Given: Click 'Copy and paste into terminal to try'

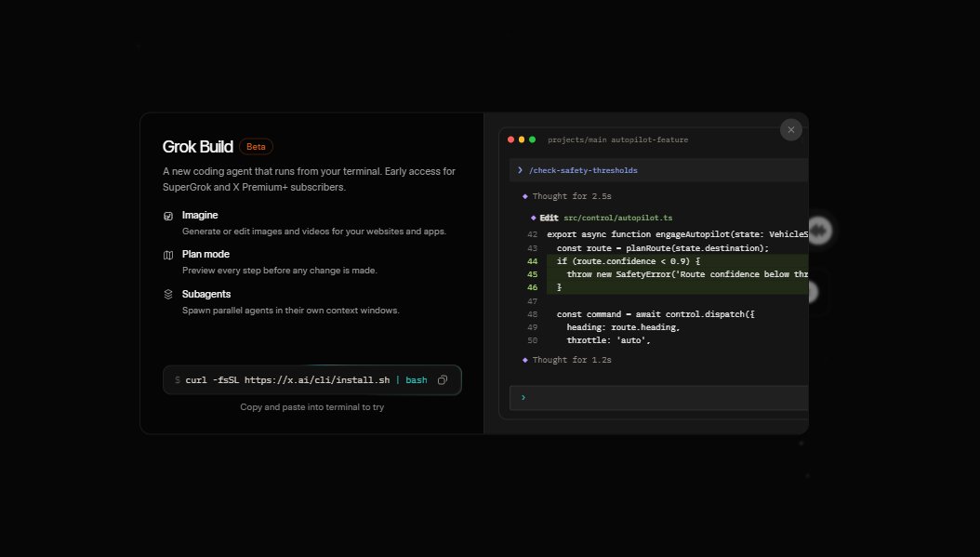Looking at the screenshot, I should click(x=311, y=407).
